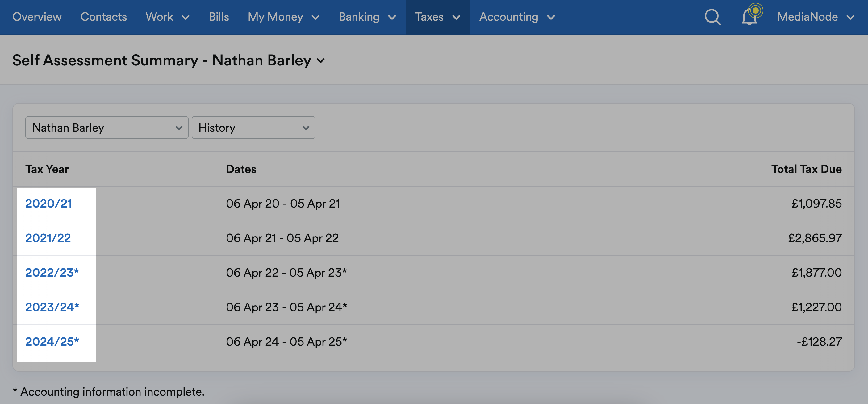Open the search magnifier icon
The height and width of the screenshot is (404, 868).
(x=713, y=17)
